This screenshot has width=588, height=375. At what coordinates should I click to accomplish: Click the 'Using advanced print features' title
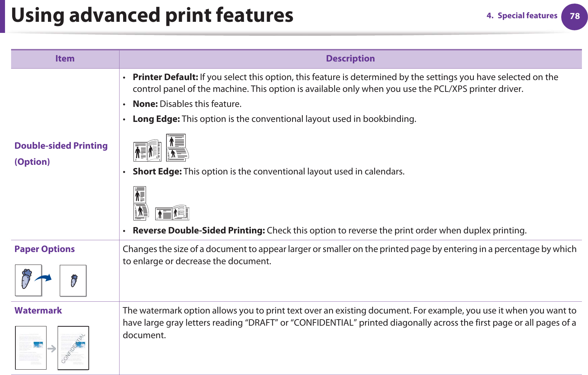click(152, 15)
